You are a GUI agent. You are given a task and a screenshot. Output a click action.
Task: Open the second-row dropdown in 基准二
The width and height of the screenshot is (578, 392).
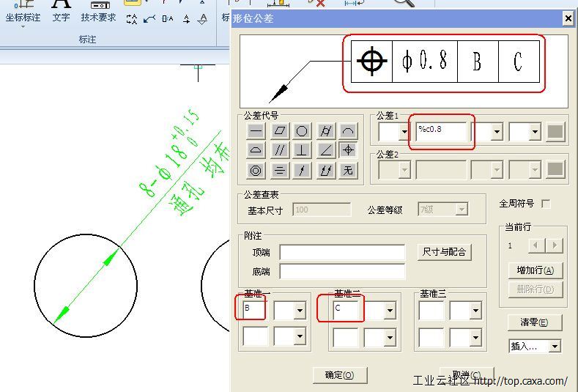point(390,337)
